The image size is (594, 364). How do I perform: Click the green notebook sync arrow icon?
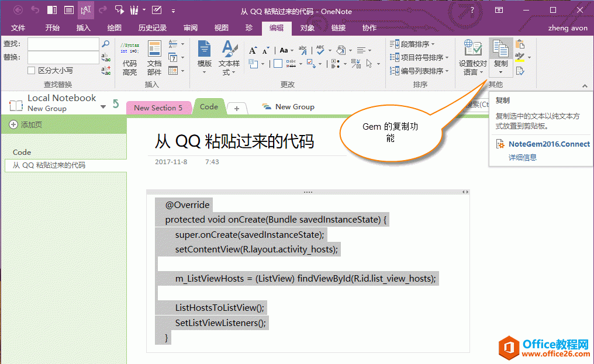pyautogui.click(x=116, y=104)
